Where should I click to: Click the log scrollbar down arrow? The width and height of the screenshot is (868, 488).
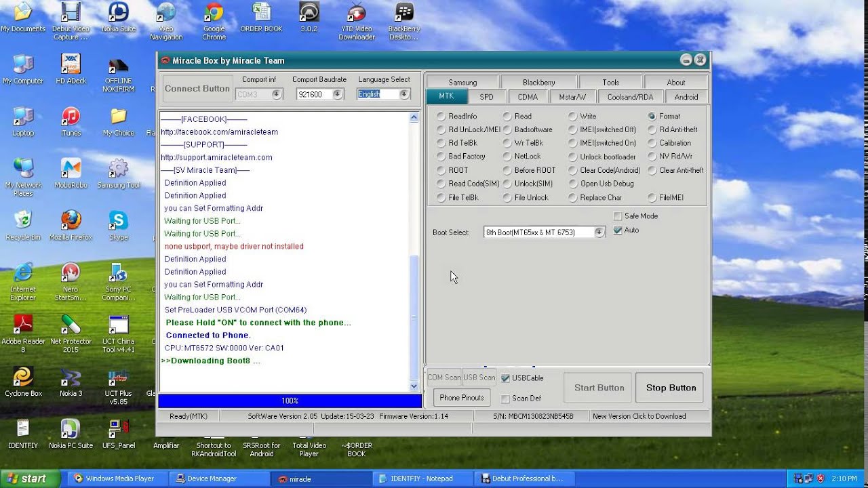414,386
